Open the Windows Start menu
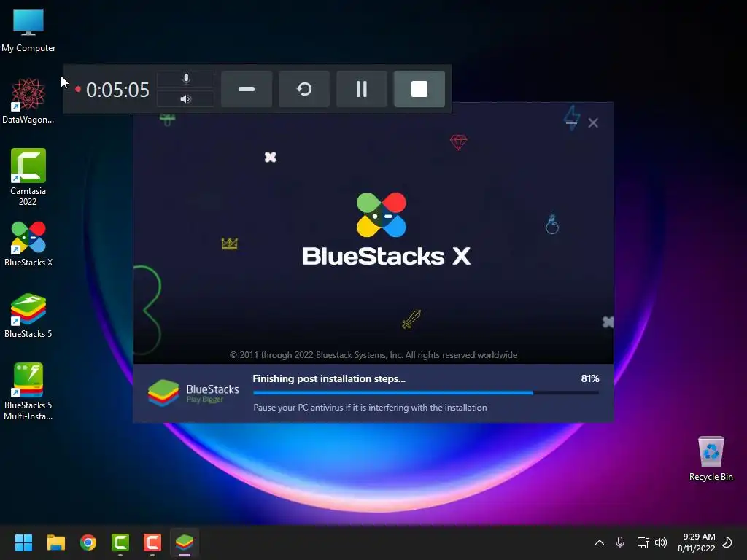 tap(23, 542)
